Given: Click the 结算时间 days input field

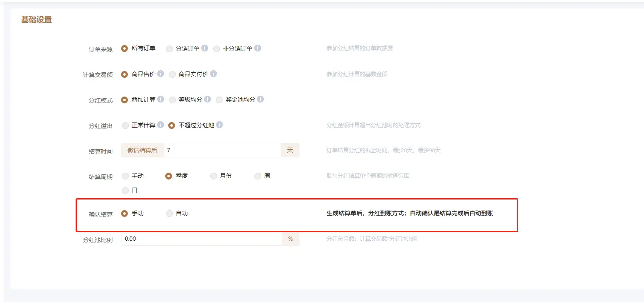Looking at the screenshot, I should click(222, 150).
